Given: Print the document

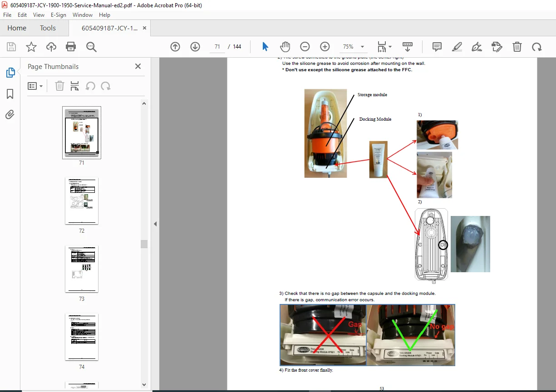Looking at the screenshot, I should (71, 47).
